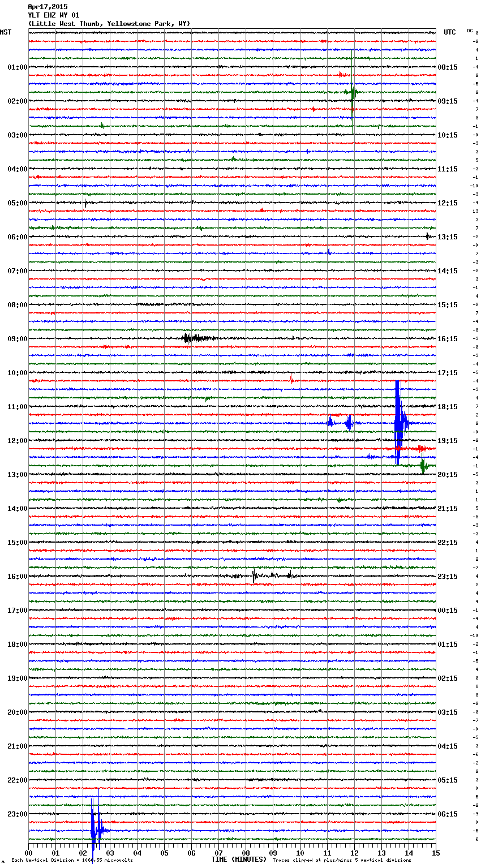481x868 pixels.
Task: Click the 20:15 UTC time label
Action: 448,475
